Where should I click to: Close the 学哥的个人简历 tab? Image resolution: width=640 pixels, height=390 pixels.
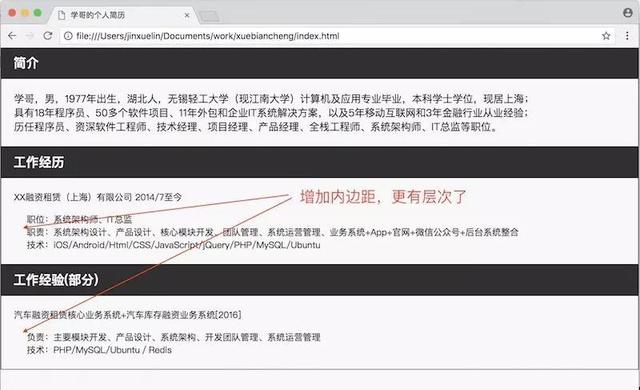[x=187, y=16]
